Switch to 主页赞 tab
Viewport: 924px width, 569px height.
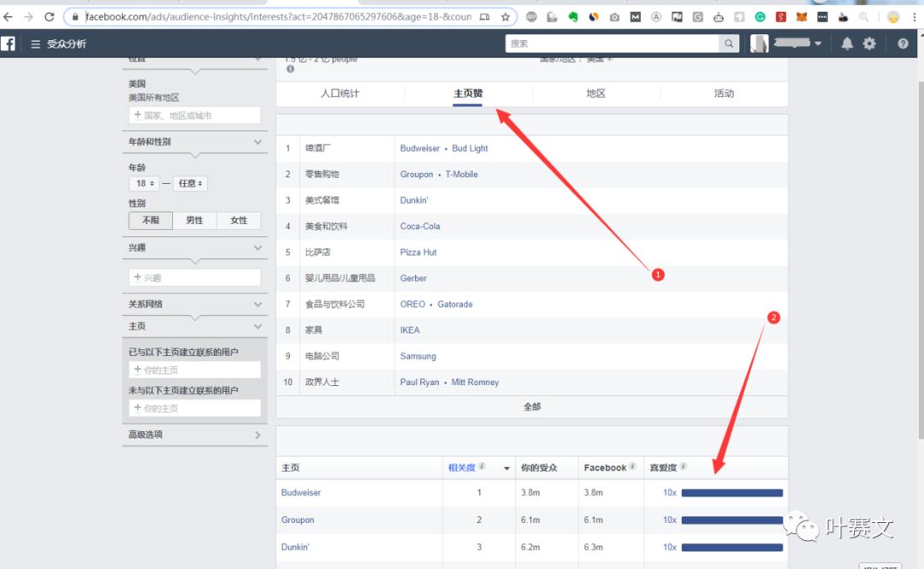(x=468, y=93)
